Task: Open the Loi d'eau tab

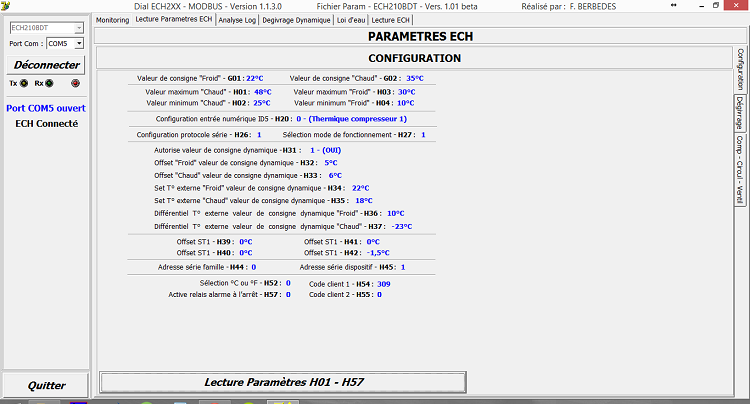Action: click(x=351, y=20)
